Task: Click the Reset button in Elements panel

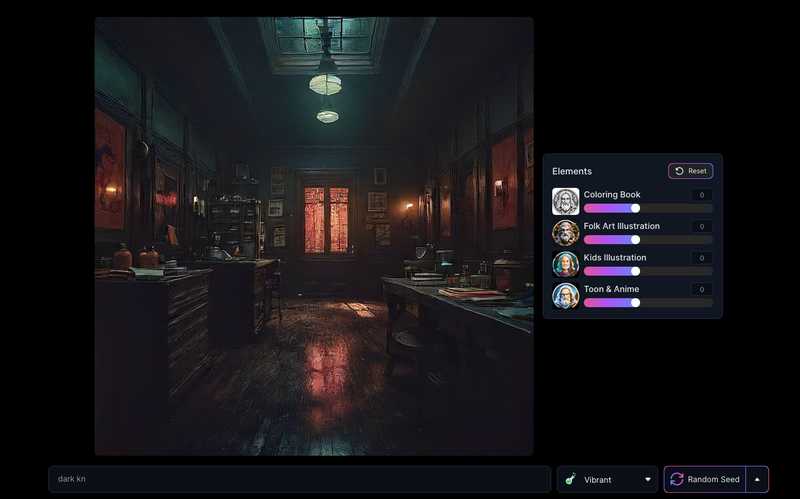Action: [690, 171]
